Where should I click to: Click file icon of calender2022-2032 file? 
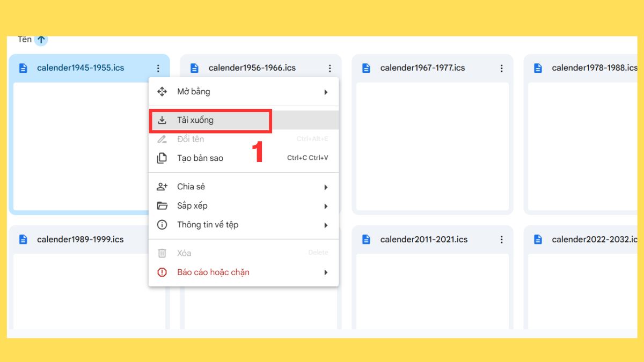pyautogui.click(x=538, y=240)
